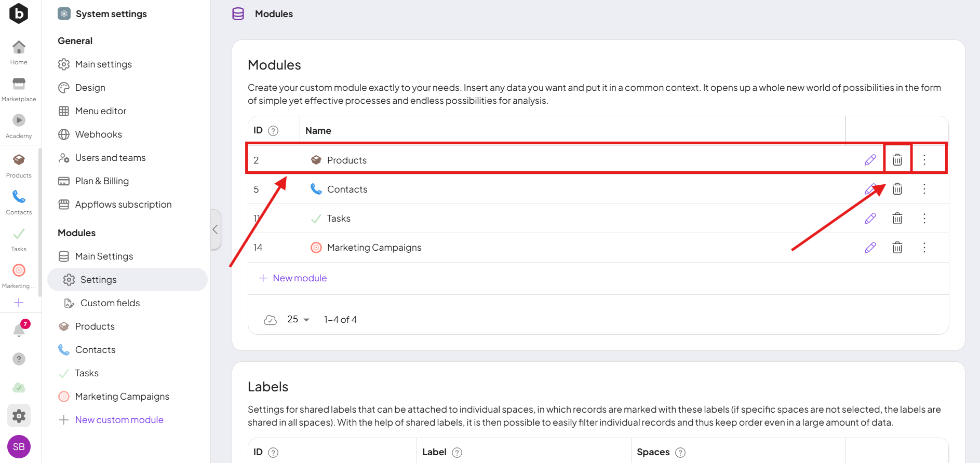980x463 pixels.
Task: Open the three-dot menu for Products row
Action: tap(924, 160)
